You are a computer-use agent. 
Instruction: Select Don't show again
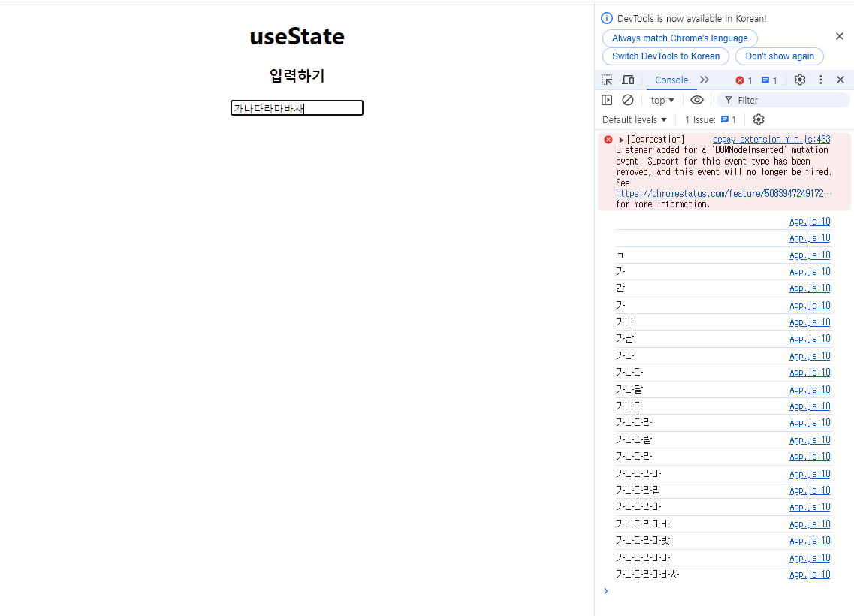pos(779,56)
